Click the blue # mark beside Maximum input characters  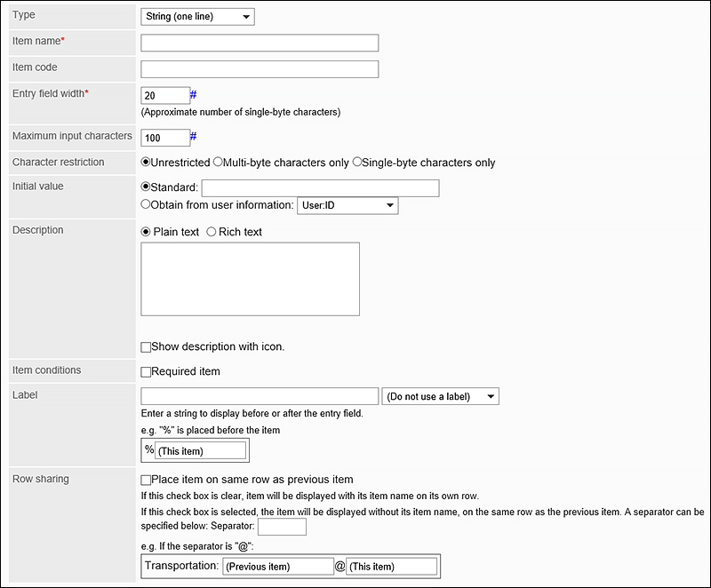[x=193, y=137]
